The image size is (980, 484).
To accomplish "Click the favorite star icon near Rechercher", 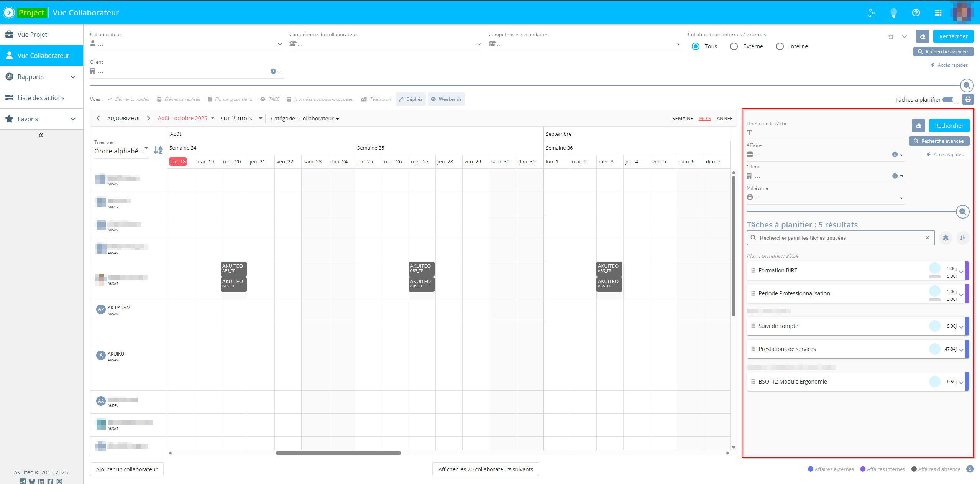I will point(891,36).
